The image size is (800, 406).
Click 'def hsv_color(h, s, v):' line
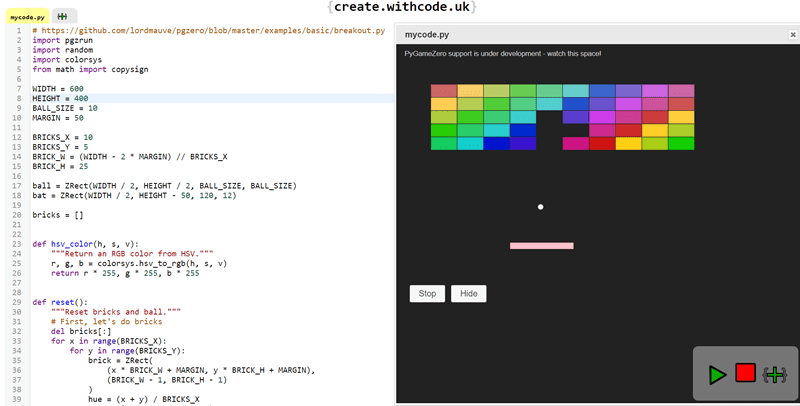(x=85, y=244)
